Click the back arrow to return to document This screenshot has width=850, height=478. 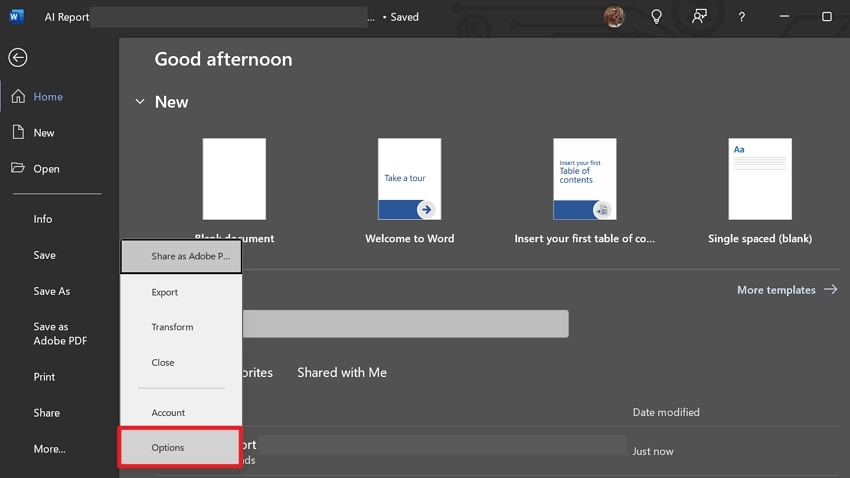[x=17, y=57]
